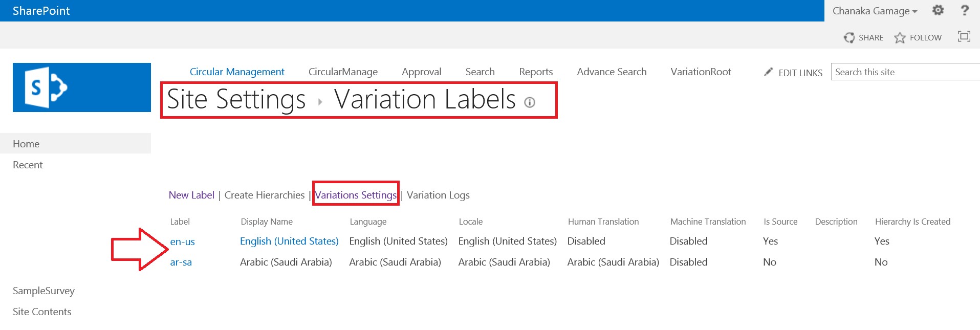Click the en-us Is Source Yes value
Viewport: 980px width, 330px height.
[x=770, y=241]
